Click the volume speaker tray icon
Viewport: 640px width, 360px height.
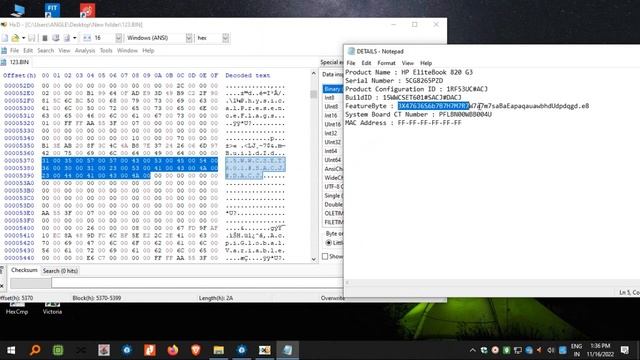click(551, 350)
